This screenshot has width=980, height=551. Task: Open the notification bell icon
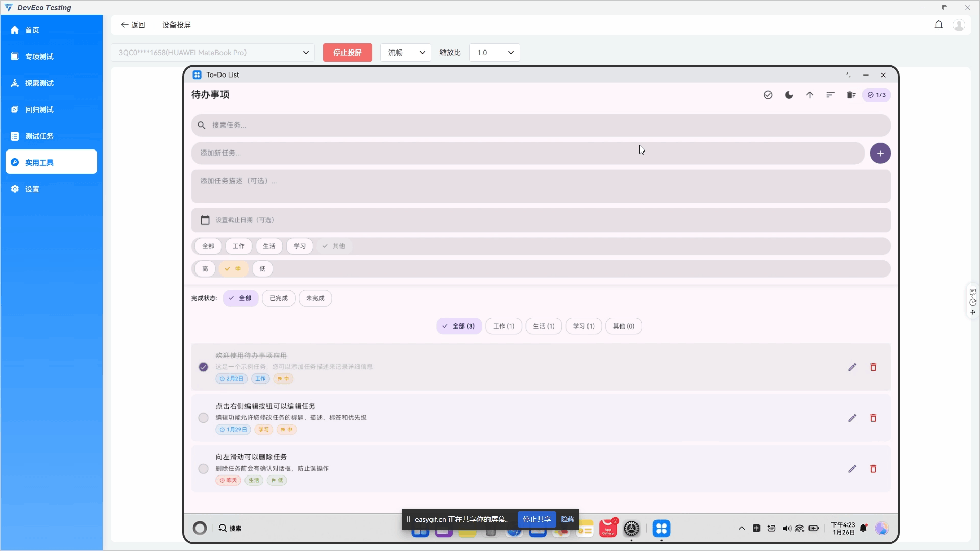point(938,25)
